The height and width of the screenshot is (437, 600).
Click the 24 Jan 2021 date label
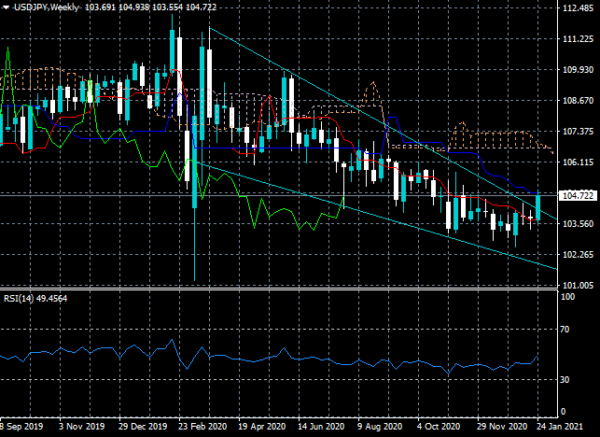559,426
